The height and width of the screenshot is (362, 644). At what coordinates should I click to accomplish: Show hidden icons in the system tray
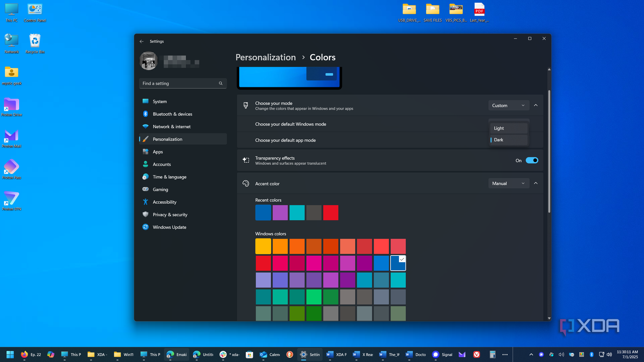[531, 355]
